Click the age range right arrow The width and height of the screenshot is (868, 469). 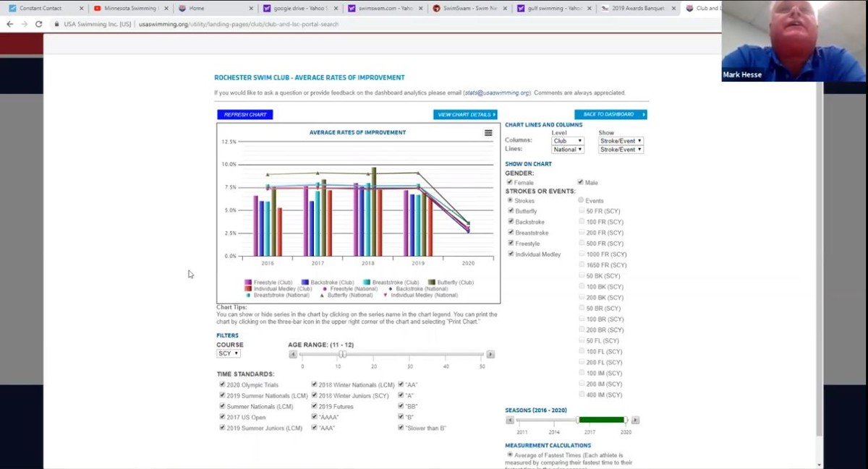coord(490,355)
